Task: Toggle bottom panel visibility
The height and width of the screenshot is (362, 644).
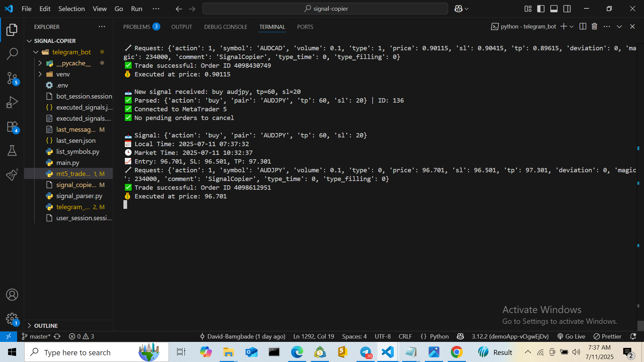Action: (554, 9)
